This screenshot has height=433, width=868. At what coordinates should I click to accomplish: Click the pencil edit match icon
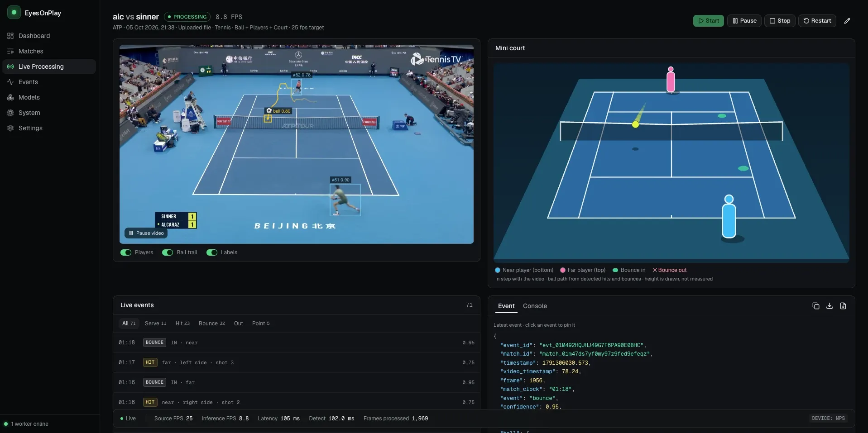pyautogui.click(x=847, y=21)
